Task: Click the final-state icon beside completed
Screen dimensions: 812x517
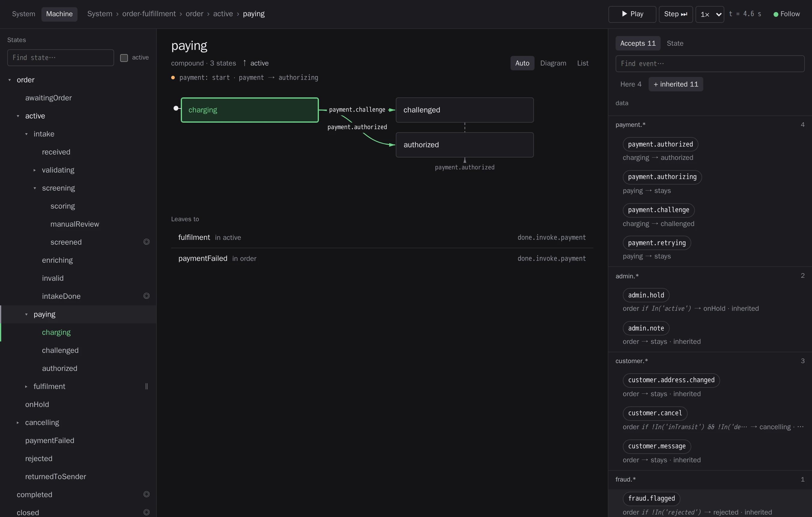Action: 146,494
